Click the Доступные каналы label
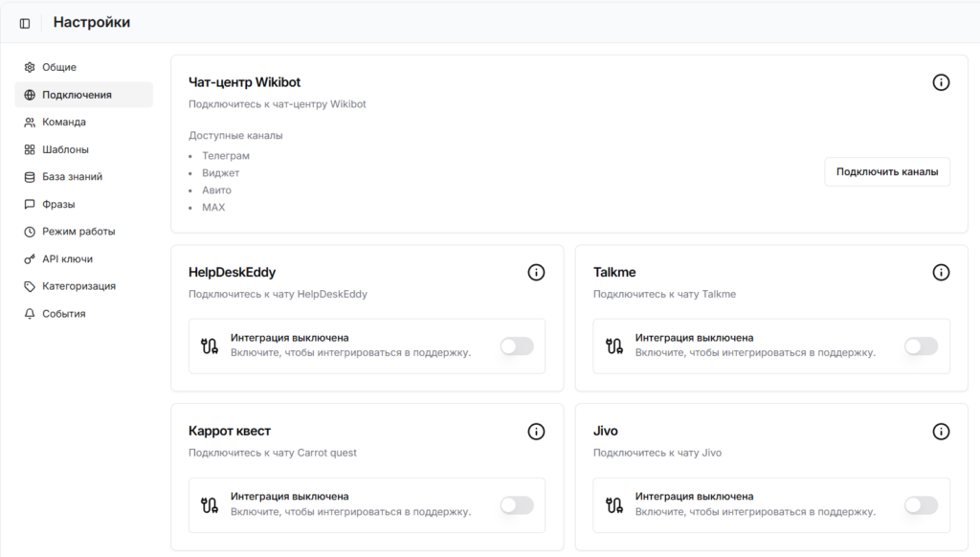 [x=235, y=136]
